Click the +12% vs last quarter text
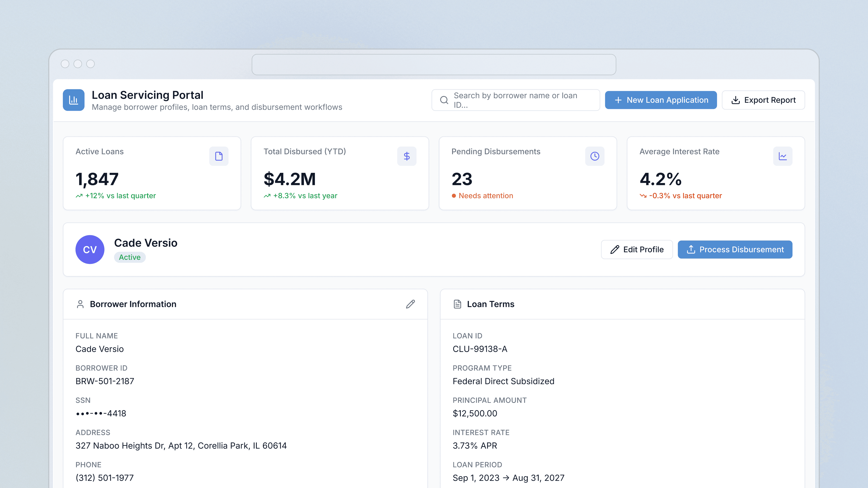Screen dimensions: 868x488 click(x=120, y=196)
